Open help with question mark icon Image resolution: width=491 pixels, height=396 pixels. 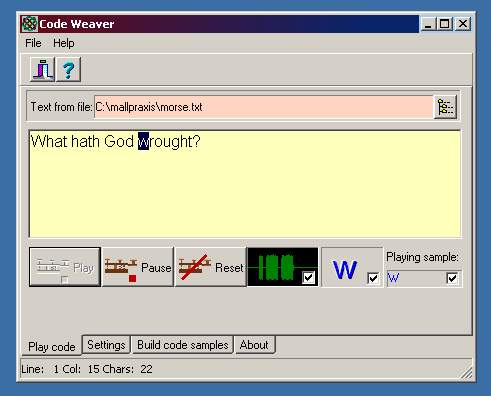(x=68, y=69)
